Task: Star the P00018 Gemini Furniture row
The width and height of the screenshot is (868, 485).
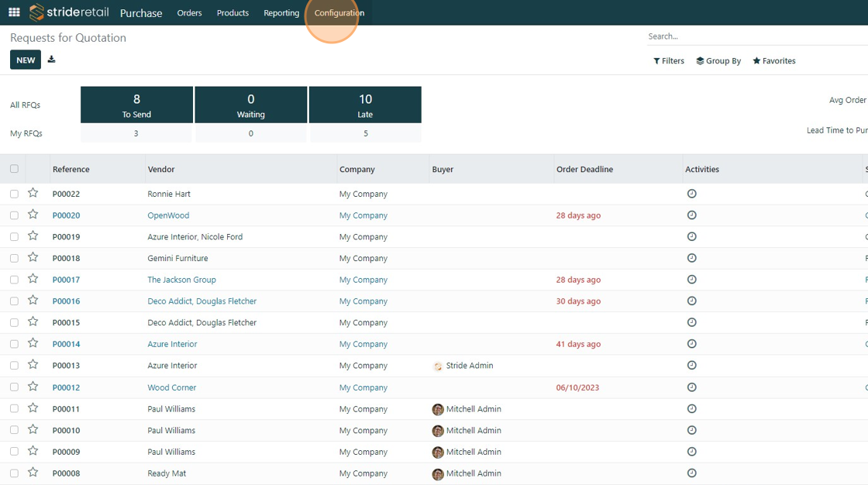Action: tap(33, 257)
